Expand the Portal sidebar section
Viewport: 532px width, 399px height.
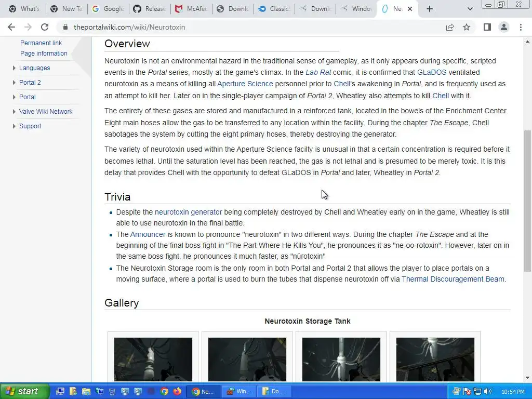coord(14,97)
